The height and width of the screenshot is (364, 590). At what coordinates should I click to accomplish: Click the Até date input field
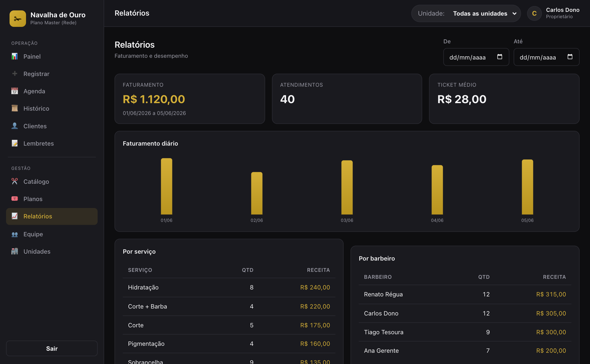tap(546, 57)
